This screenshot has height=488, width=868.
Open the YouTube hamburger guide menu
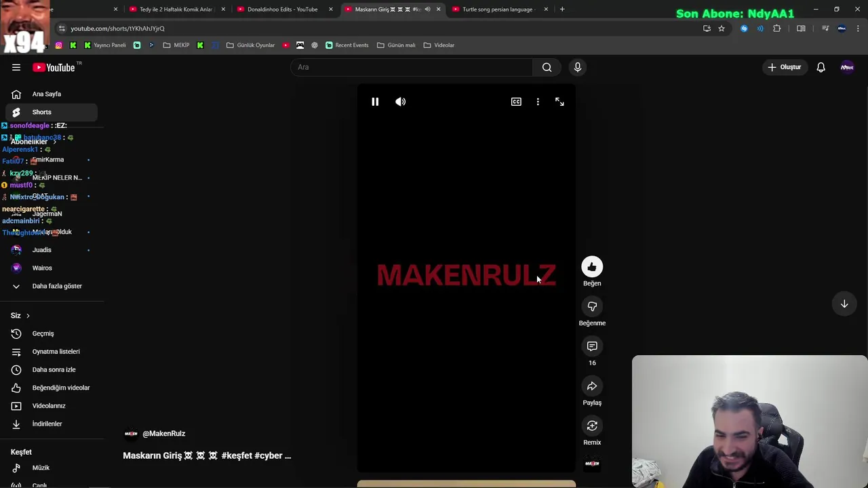click(16, 67)
